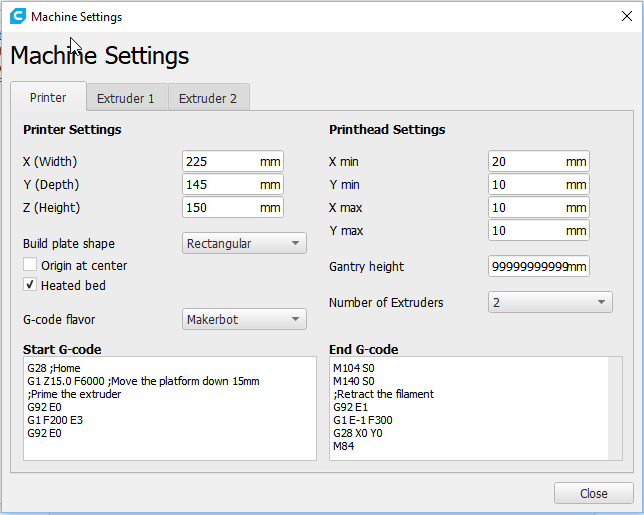Click the 'G1 Z15.0 F6000' line in Start G-code
Viewport: 644px width, 515px height.
143,381
